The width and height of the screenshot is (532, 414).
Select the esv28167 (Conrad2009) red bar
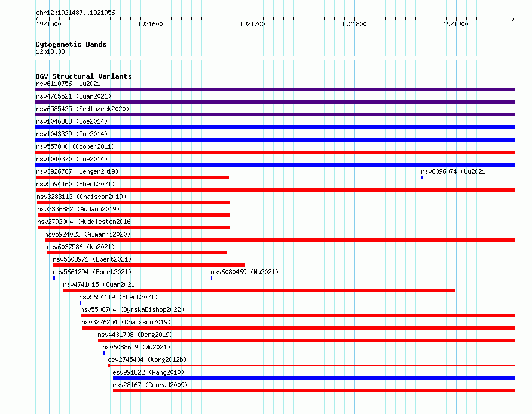click(x=314, y=391)
